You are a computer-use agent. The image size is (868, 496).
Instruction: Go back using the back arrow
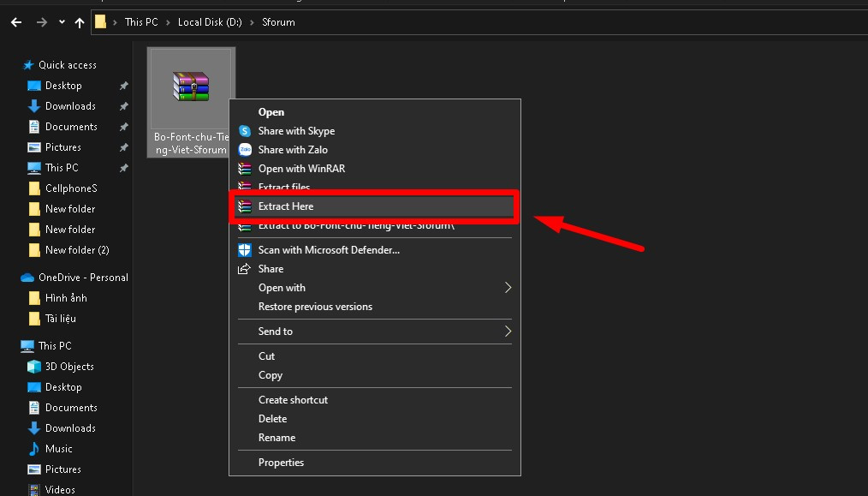point(15,22)
